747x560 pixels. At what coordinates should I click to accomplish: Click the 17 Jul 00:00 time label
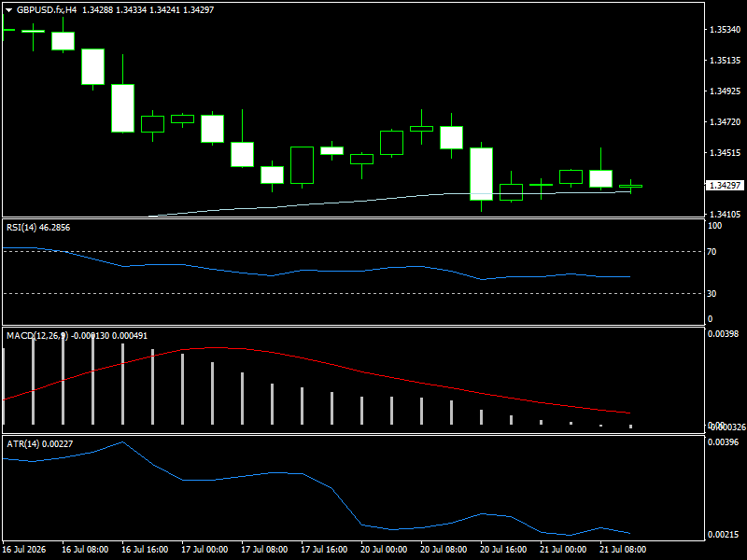[204, 550]
